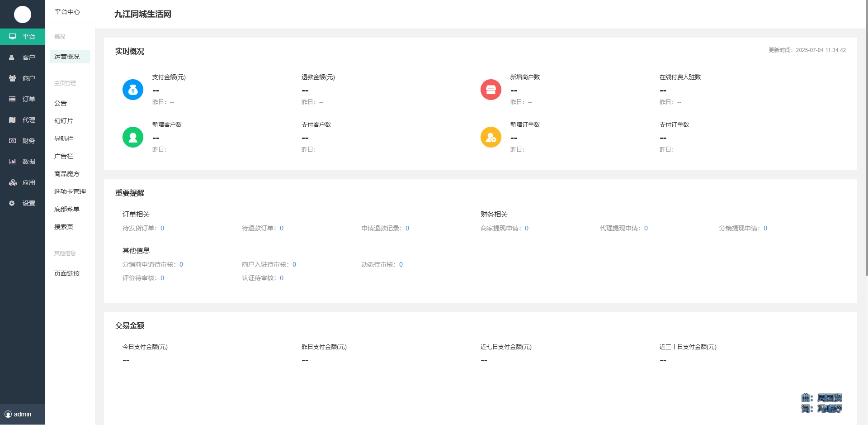
Task: Go to 商品魔方 in the submenu
Action: 67,174
